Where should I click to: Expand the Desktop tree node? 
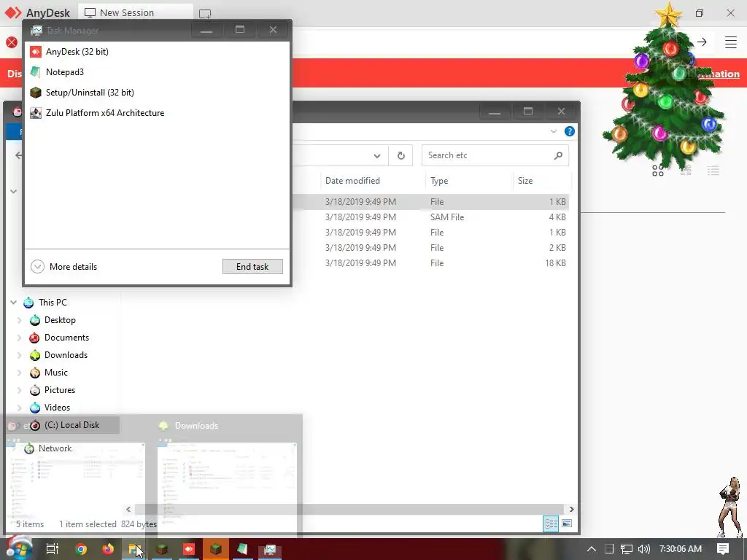click(x=20, y=320)
